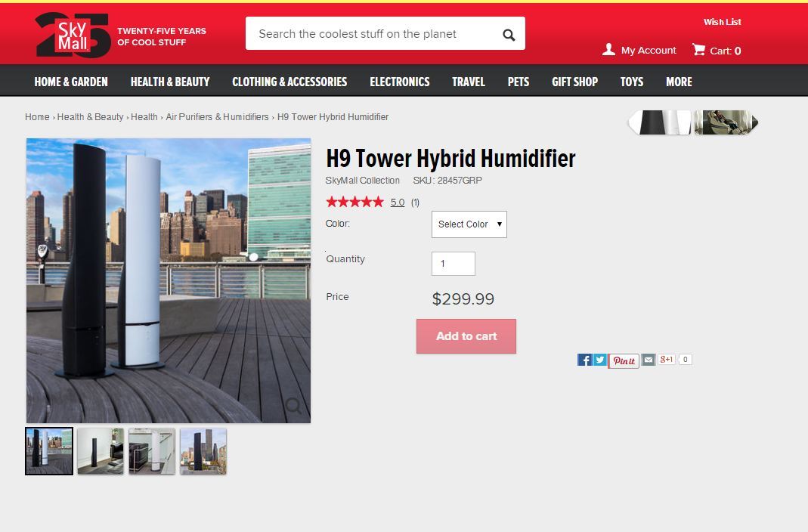
Task: Click the search magnifying glass icon
Action: point(509,35)
